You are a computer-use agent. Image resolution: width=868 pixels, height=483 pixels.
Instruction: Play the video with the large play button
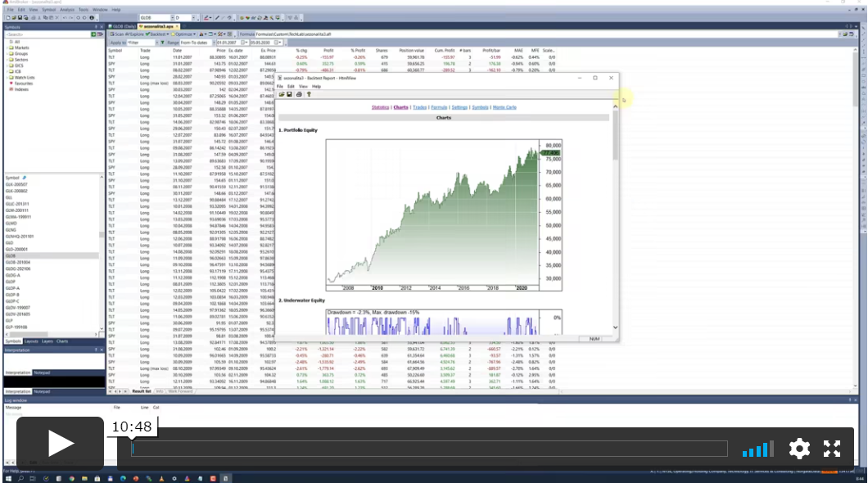coord(60,444)
